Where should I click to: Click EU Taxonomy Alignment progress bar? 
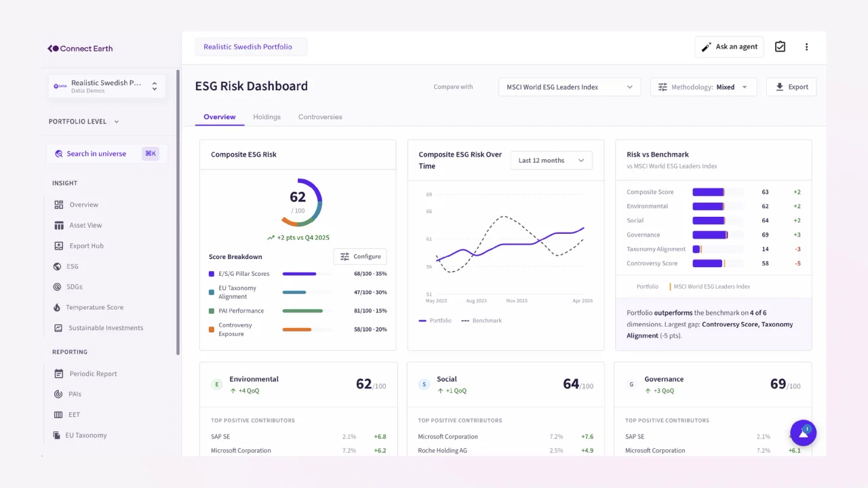(x=307, y=292)
